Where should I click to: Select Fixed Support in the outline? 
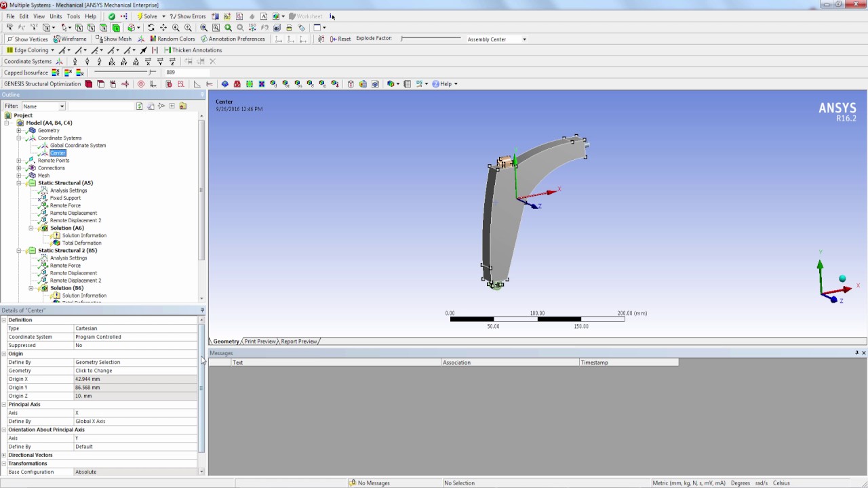65,198
